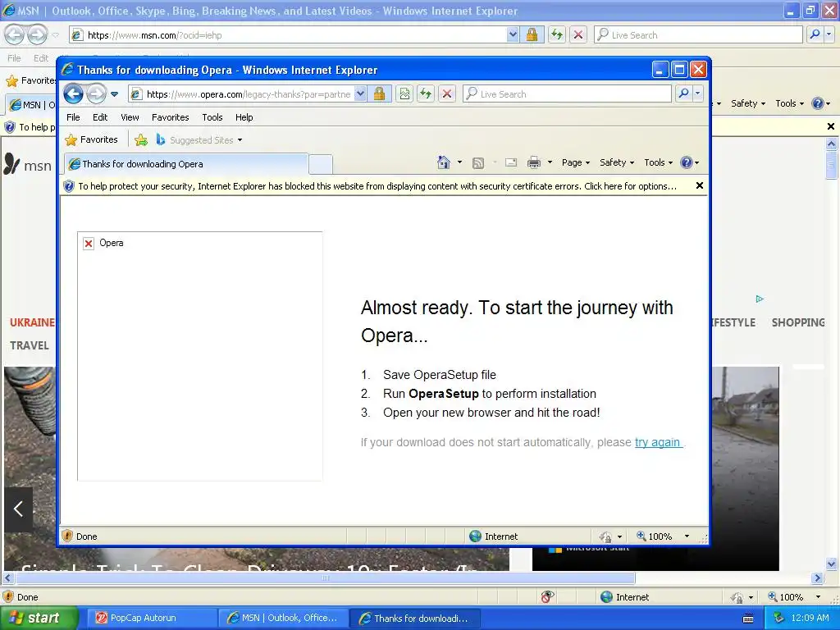
Task: Open search provider dropdown in Opera window
Action: (697, 94)
